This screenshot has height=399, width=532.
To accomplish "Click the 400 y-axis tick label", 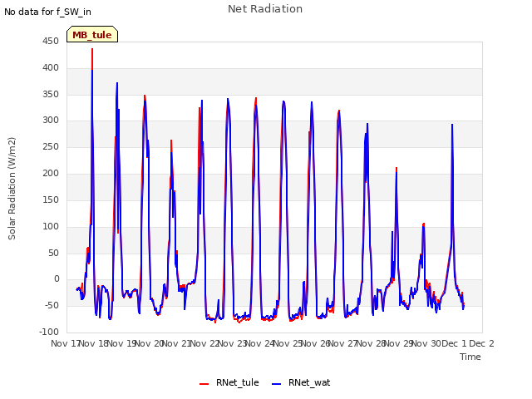I will pyautogui.click(x=51, y=68).
